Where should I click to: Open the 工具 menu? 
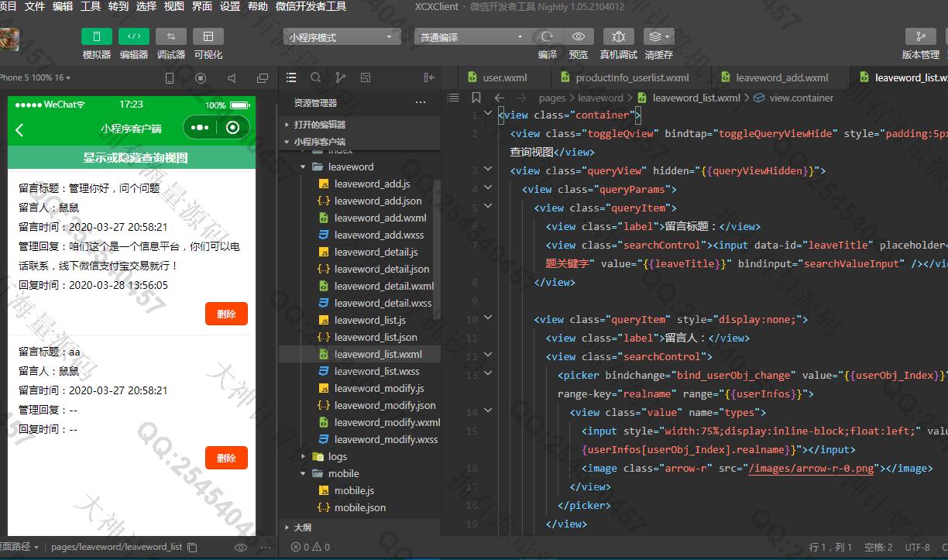(x=91, y=6)
